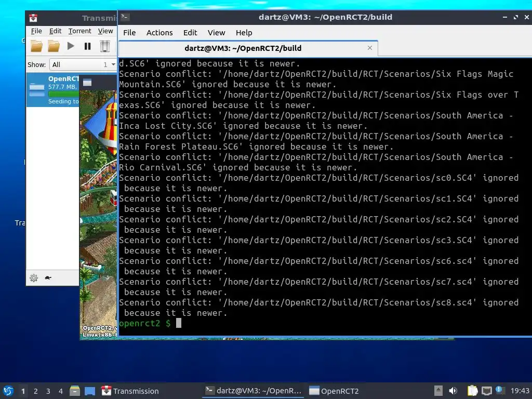
Task: Open Transmission's gear options icon in the status bar
Action: click(34, 278)
